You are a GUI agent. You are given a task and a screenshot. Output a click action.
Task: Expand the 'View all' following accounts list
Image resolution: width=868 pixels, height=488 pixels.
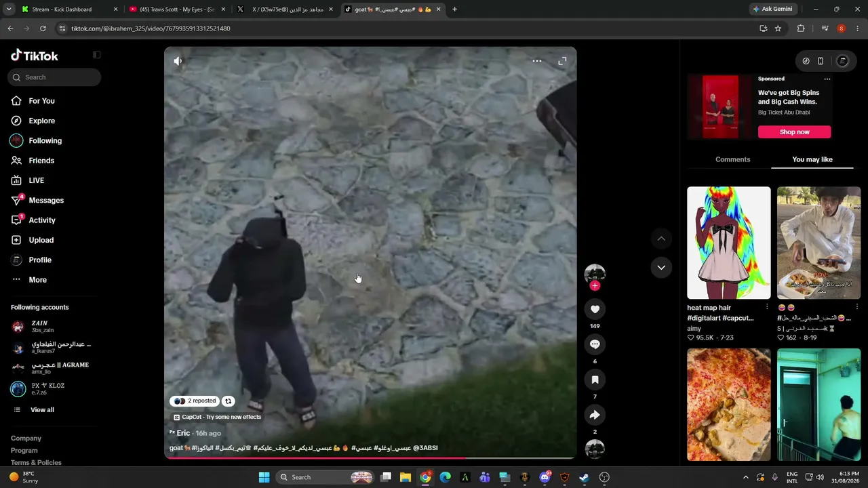coord(42,410)
